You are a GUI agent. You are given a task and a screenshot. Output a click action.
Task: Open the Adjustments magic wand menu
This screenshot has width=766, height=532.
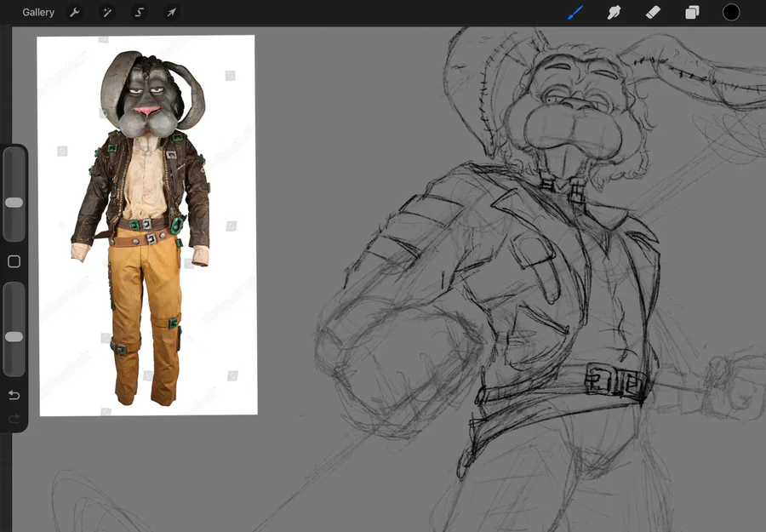[107, 12]
